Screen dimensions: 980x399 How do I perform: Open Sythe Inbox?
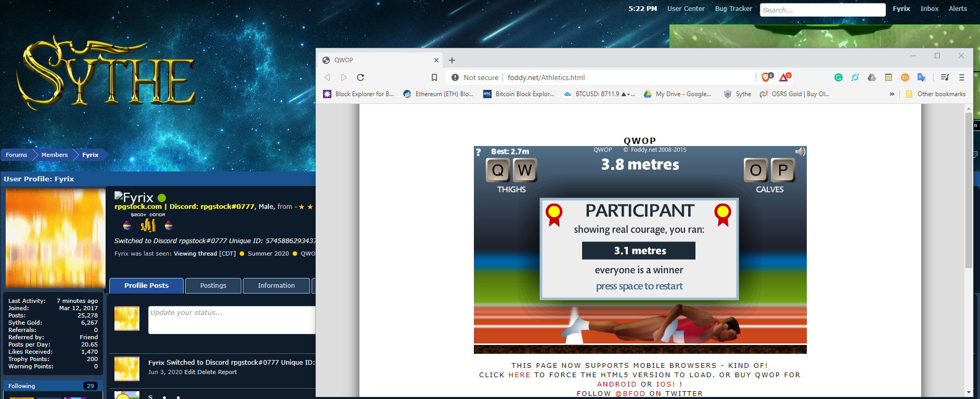[x=930, y=9]
